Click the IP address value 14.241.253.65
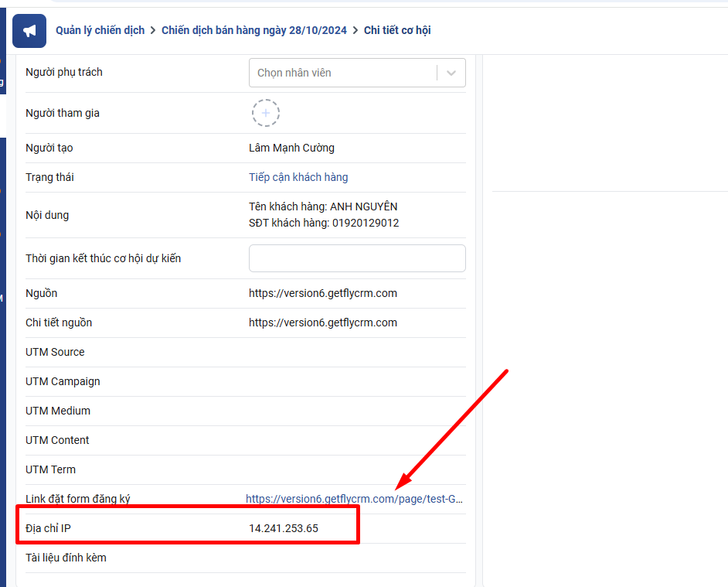728x587 pixels. tap(283, 528)
